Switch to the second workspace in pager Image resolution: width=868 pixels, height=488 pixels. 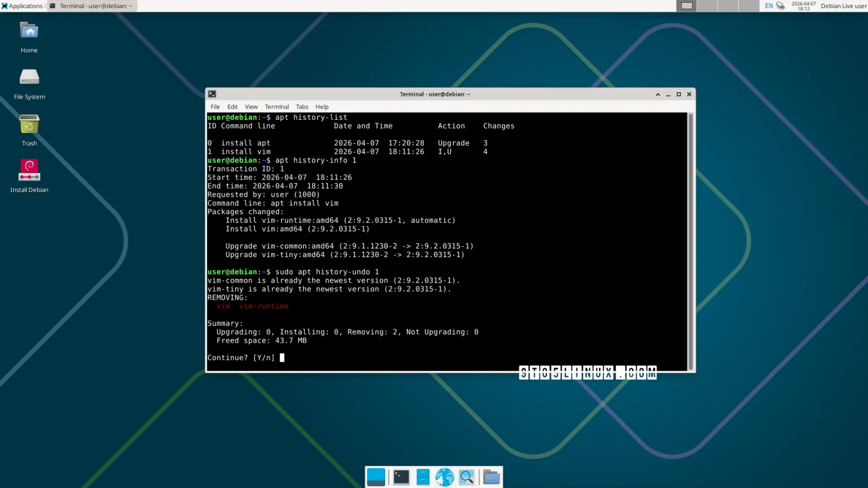707,6
